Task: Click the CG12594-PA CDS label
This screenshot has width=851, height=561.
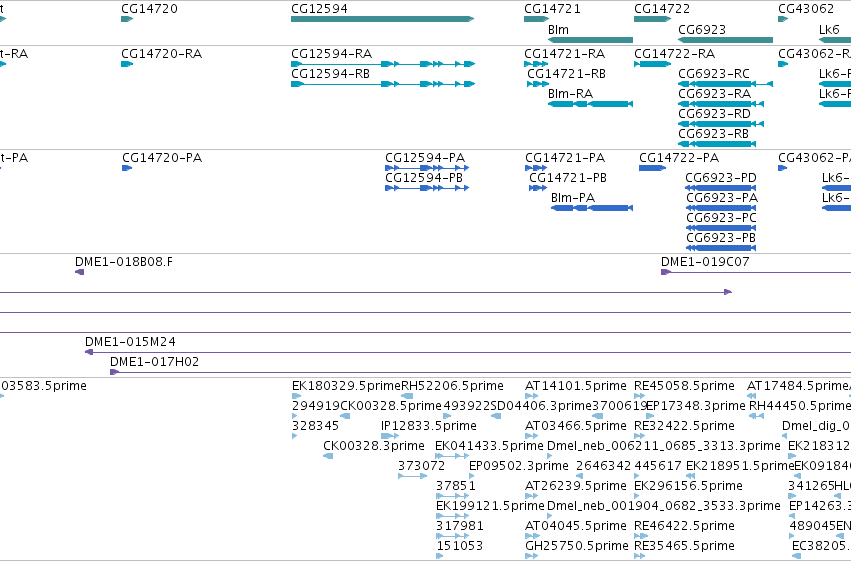Action: [425, 158]
